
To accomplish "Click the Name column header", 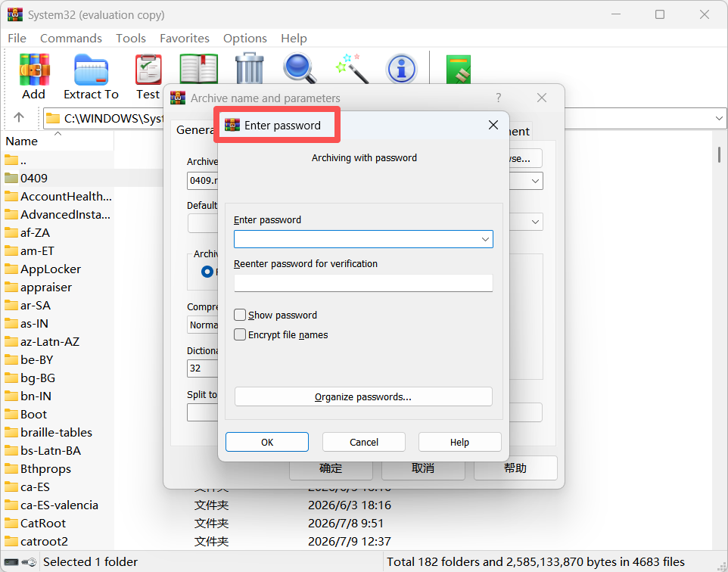I will click(x=58, y=141).
